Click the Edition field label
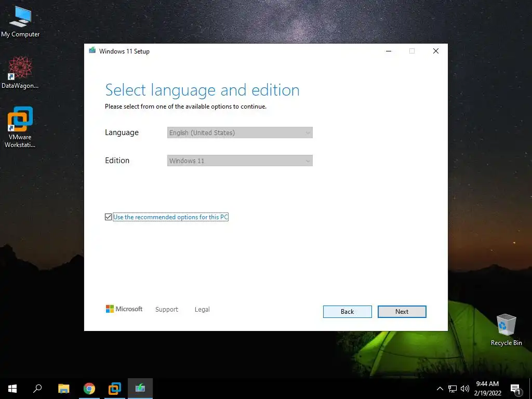Screen dimensions: 532x399 point(117,161)
